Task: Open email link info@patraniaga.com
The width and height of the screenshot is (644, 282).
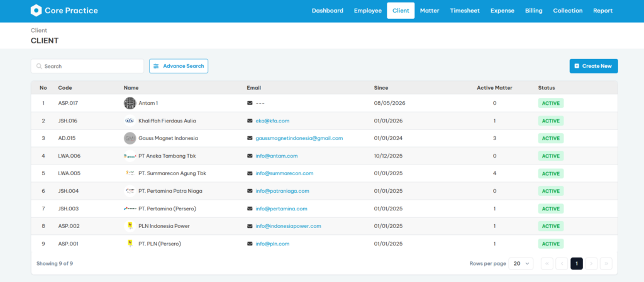Action: pos(282,191)
